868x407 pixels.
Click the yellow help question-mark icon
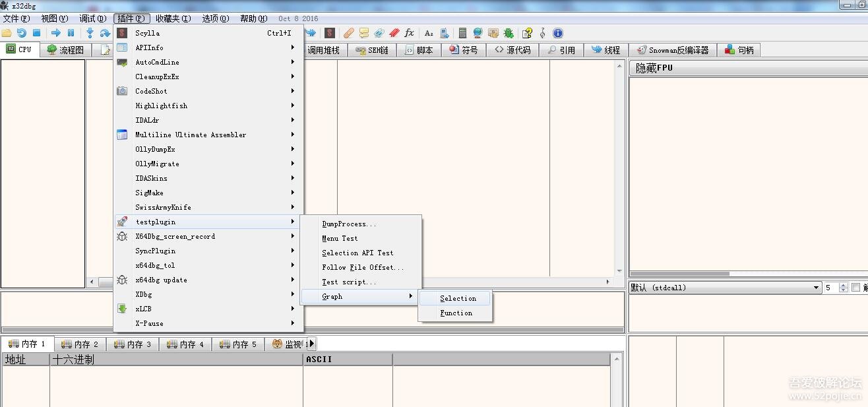tap(527, 33)
